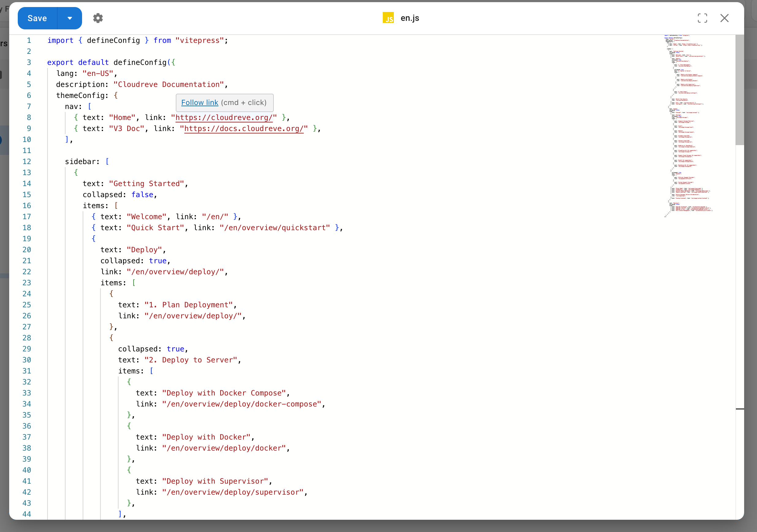Image resolution: width=757 pixels, height=532 pixels.
Task: Open the https://cloudreve.org/ hyperlink
Action: tap(224, 118)
